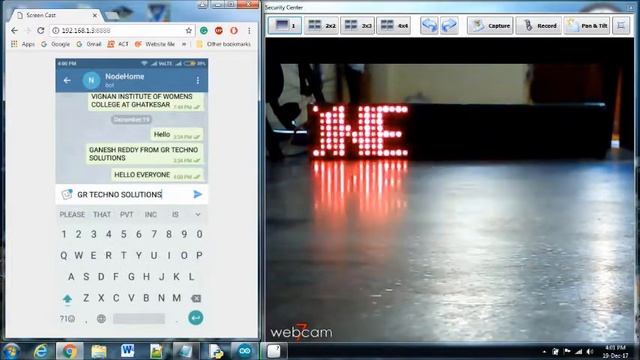Select the Screen Cast browser tab
640x360 pixels.
click(x=57, y=15)
